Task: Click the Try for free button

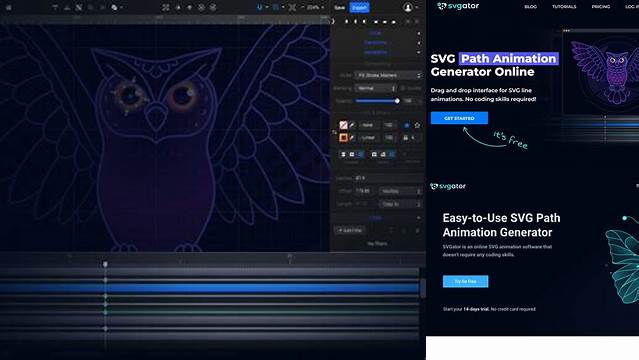Action: 465,281
